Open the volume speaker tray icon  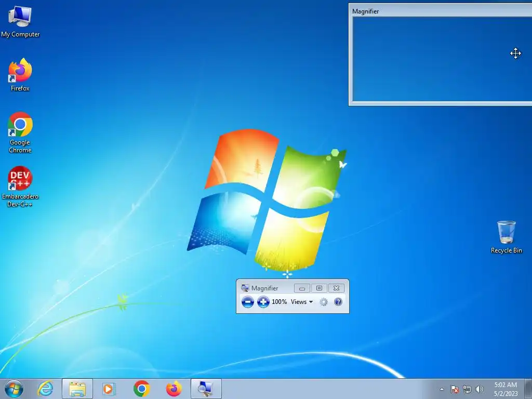(480, 389)
